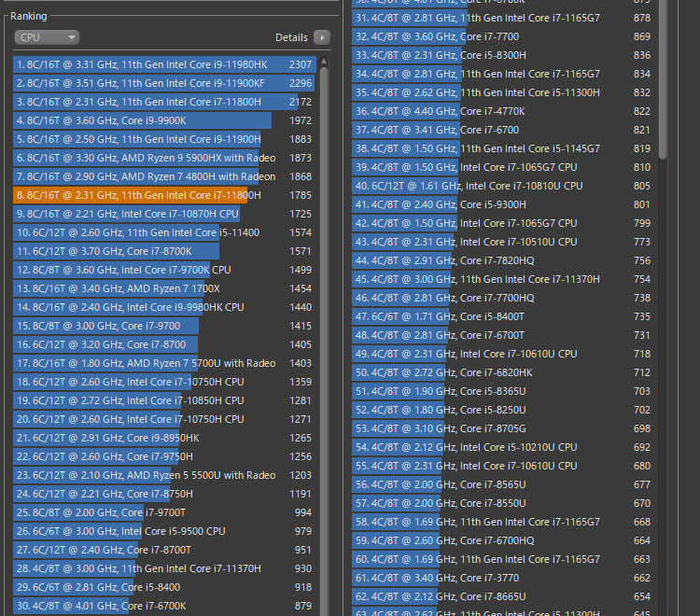
Task: Select rank 15 Core i7-9700 row
Action: [164, 327]
